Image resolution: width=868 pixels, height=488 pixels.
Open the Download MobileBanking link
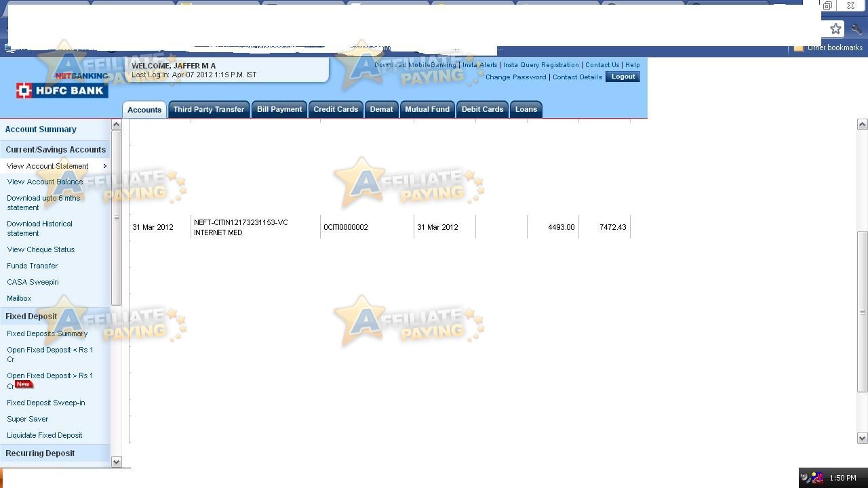(415, 65)
